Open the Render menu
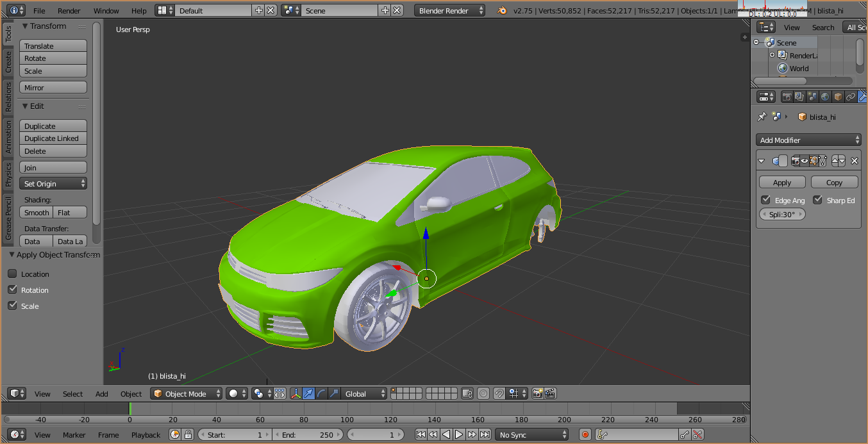This screenshot has width=868, height=444. click(x=69, y=11)
